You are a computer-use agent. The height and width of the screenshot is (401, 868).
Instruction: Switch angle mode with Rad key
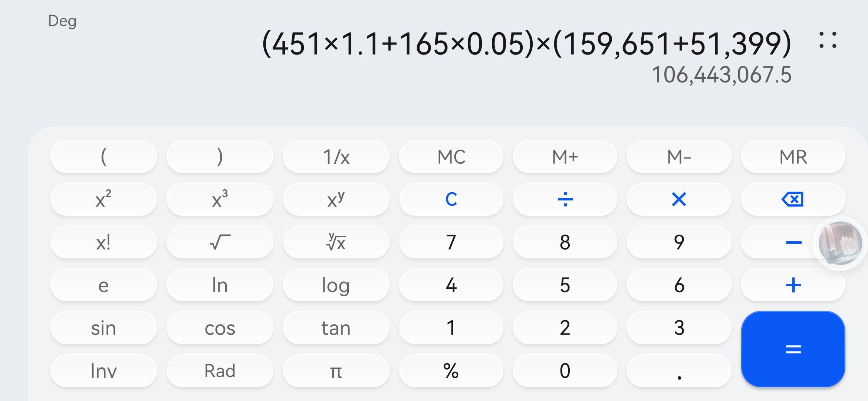(220, 371)
